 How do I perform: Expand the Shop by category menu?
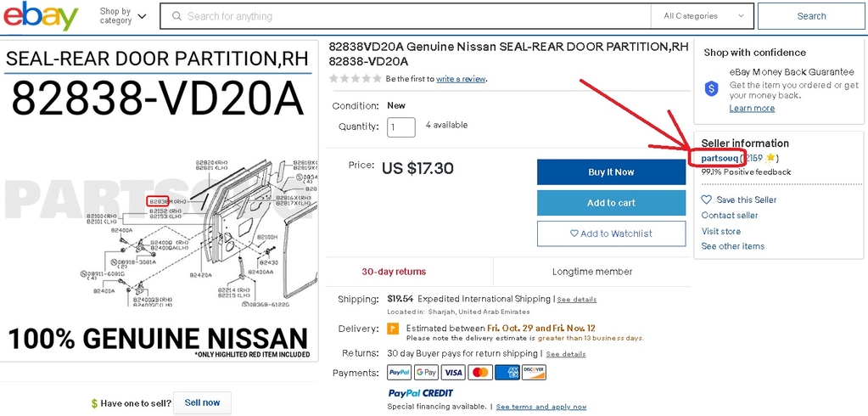[x=122, y=16]
